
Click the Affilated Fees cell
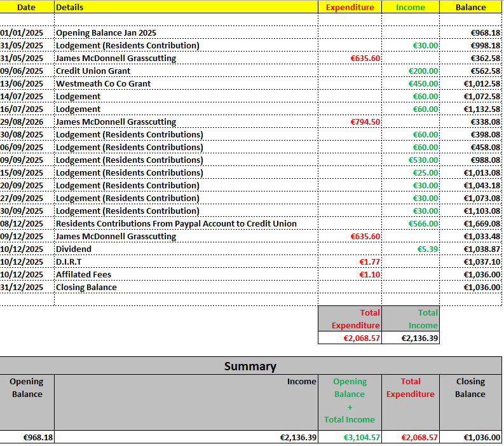(83, 274)
